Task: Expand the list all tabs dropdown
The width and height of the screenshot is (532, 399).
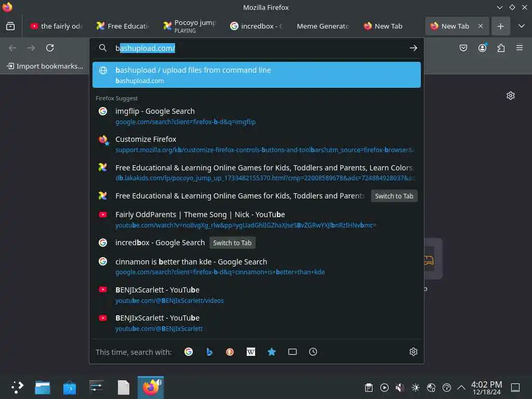Action: 522,26
